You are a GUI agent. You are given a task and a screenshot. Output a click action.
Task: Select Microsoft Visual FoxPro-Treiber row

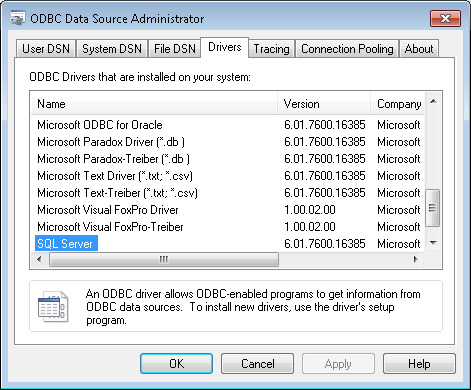pyautogui.click(x=110, y=227)
